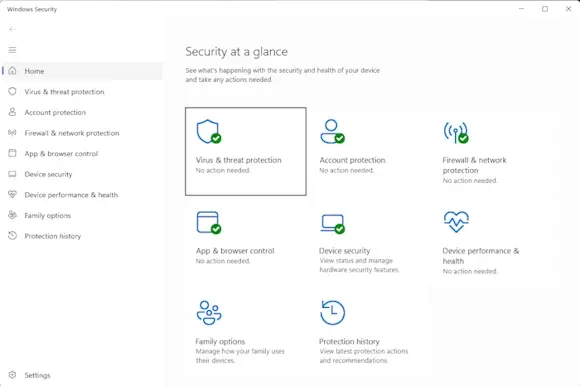This screenshot has width=580, height=386.
Task: Click the laptop icon beside Device security in sidebar
Action: (12, 174)
